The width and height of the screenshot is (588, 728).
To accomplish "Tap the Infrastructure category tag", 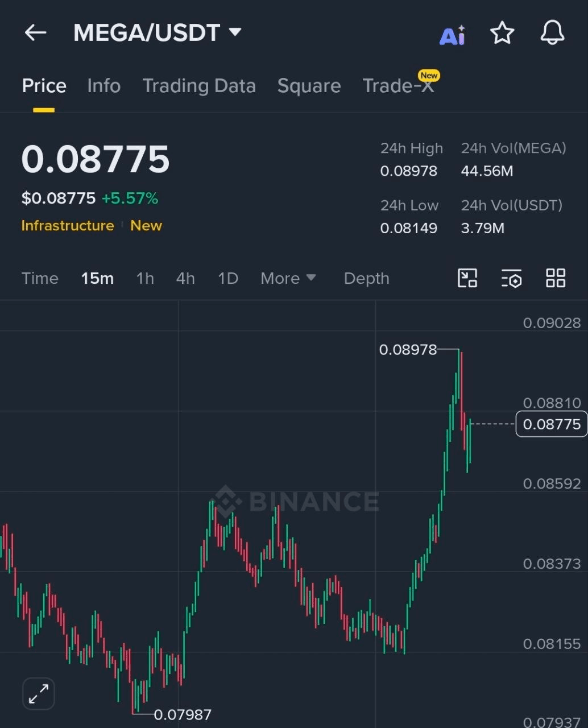I will pyautogui.click(x=68, y=226).
